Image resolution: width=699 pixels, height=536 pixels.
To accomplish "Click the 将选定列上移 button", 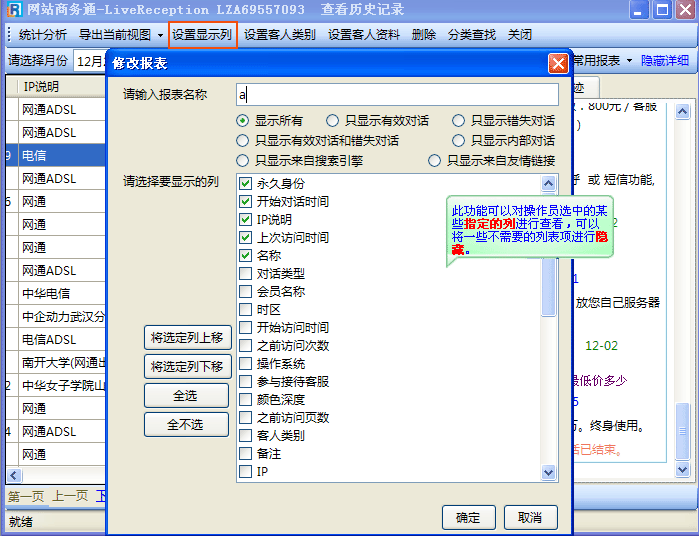I will 186,337.
